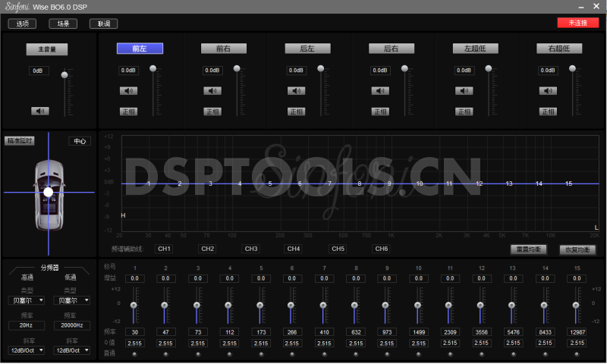The height and width of the screenshot is (364, 607).
Task: Toggle 正相 phase for the 前右 channel
Action: (212, 111)
